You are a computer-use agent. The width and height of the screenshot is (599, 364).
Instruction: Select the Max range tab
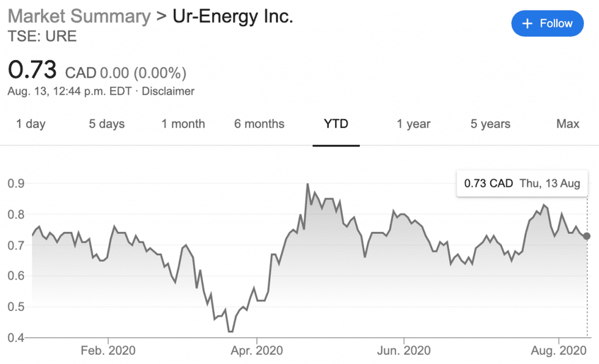pyautogui.click(x=567, y=124)
